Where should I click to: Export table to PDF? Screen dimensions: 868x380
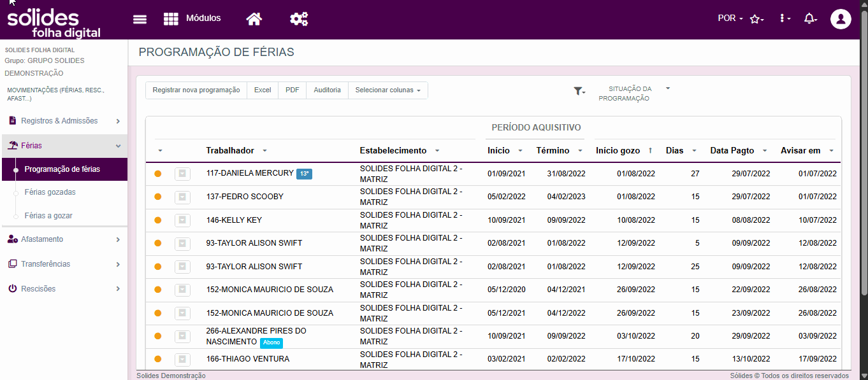293,90
